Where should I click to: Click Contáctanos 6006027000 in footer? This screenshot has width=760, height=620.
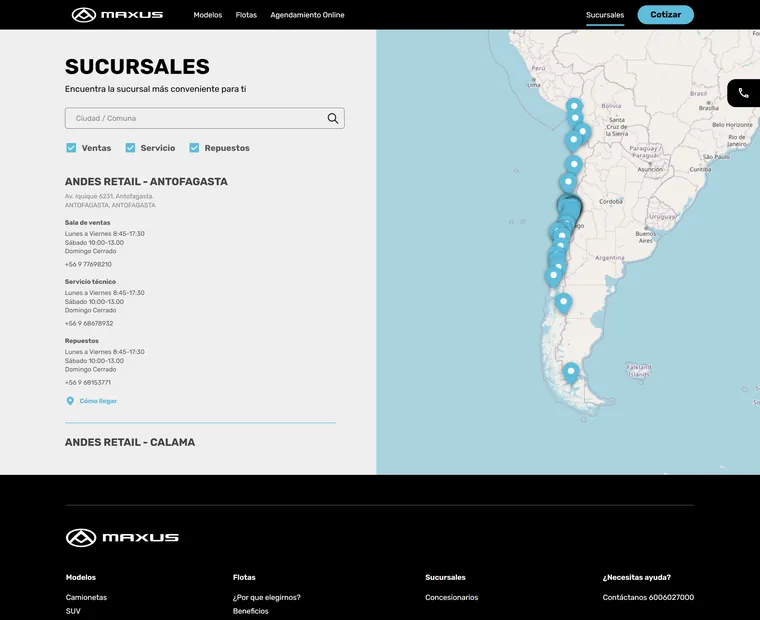(648, 597)
